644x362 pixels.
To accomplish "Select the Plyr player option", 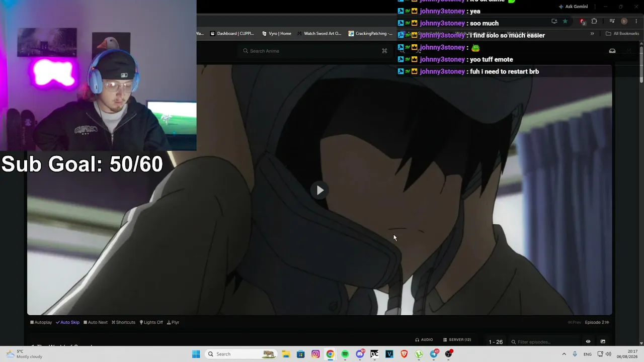I will point(173,322).
